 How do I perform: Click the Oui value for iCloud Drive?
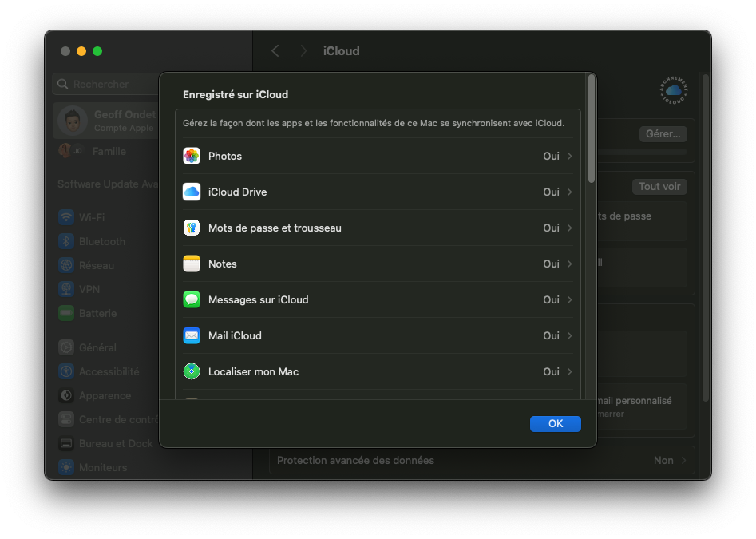551,192
